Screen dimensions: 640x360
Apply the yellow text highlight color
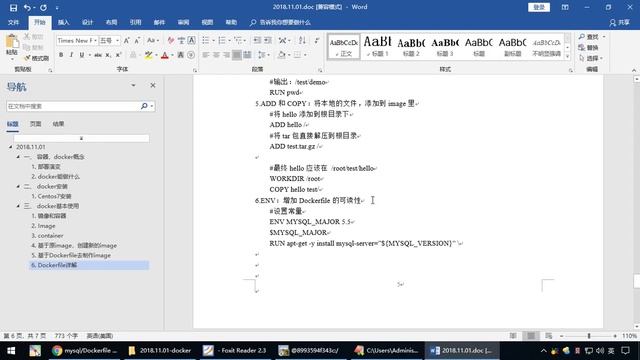(148, 55)
